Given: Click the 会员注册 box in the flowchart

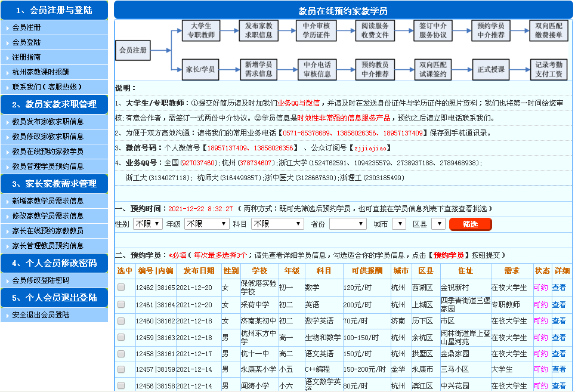Looking at the screenshot, I should tap(132, 51).
